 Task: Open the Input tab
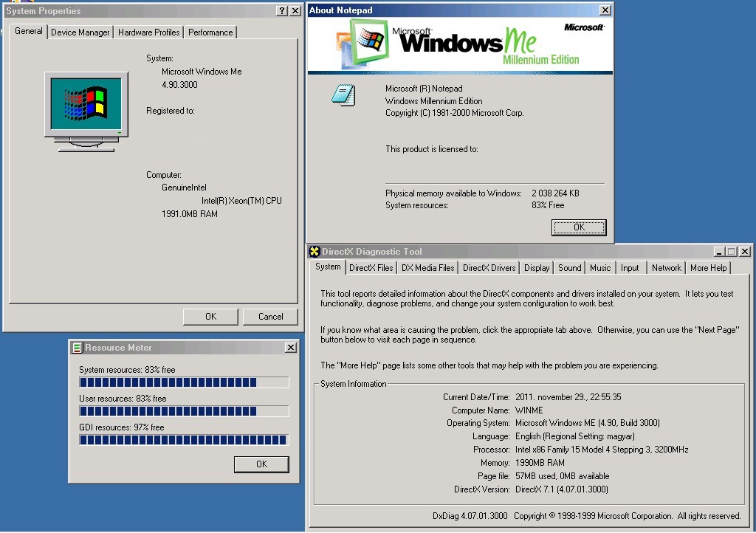(x=630, y=268)
